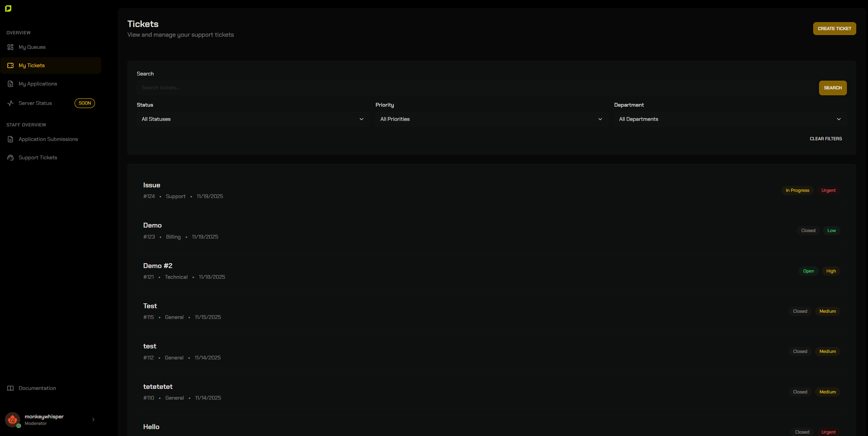Click the My Queues grid icon
The image size is (868, 436).
pyautogui.click(x=10, y=47)
